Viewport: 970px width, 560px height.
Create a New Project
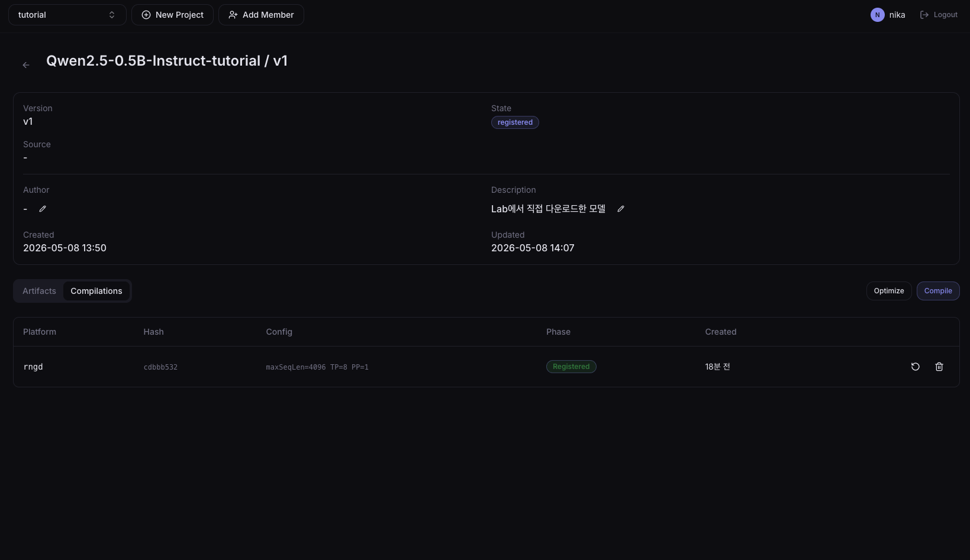tap(172, 15)
